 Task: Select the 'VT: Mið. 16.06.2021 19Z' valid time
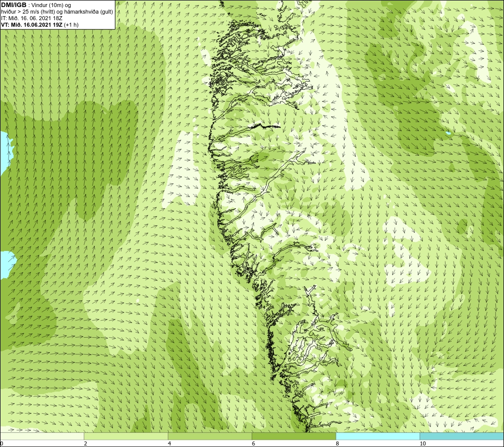point(32,25)
